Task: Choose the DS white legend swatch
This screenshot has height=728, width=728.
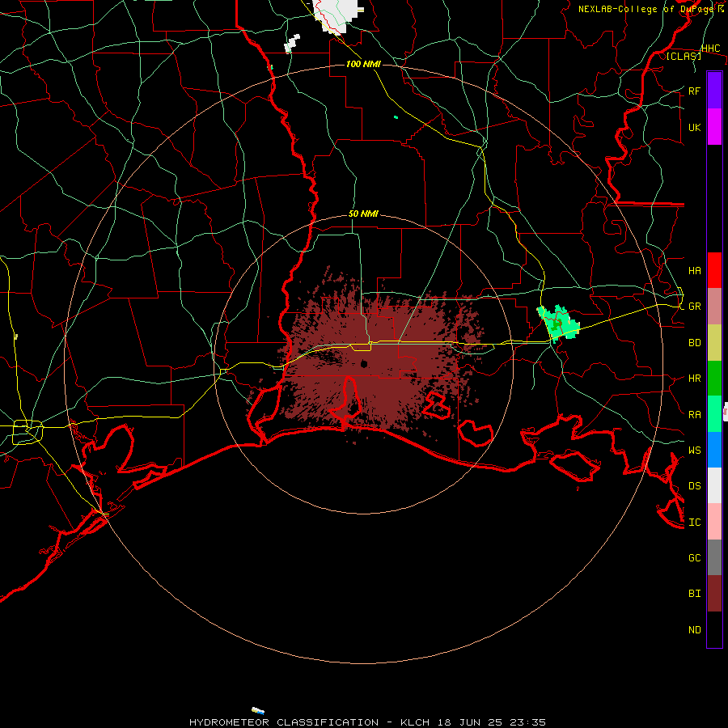Action: pyautogui.click(x=714, y=485)
